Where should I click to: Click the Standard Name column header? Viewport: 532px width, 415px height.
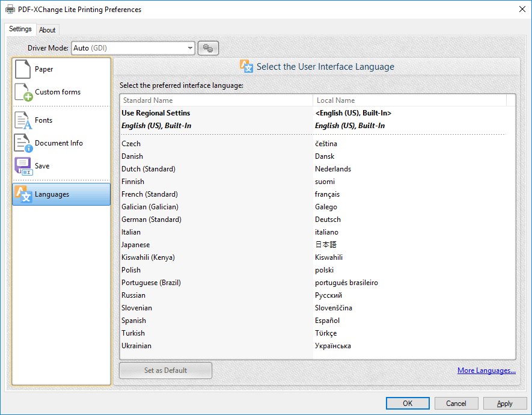[216, 100]
